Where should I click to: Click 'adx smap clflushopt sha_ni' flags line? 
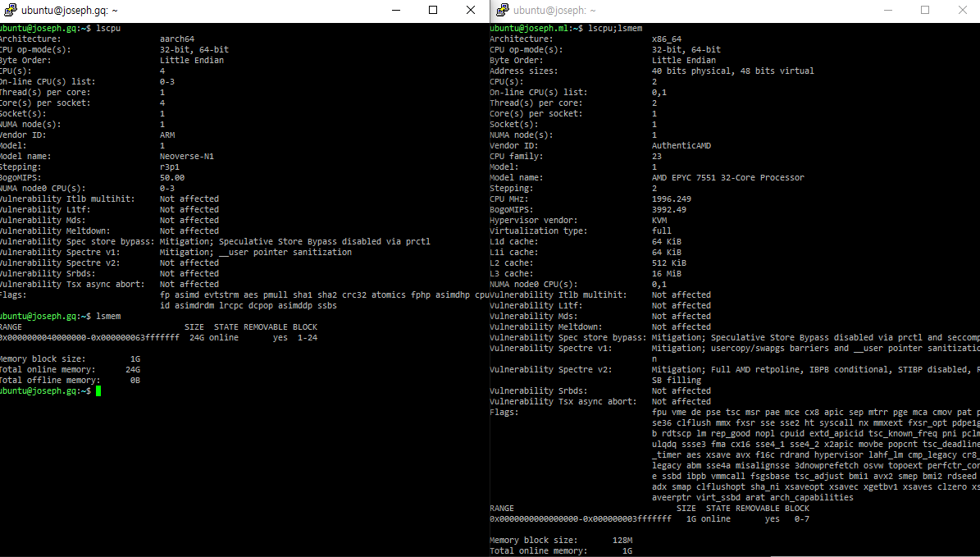[816, 487]
